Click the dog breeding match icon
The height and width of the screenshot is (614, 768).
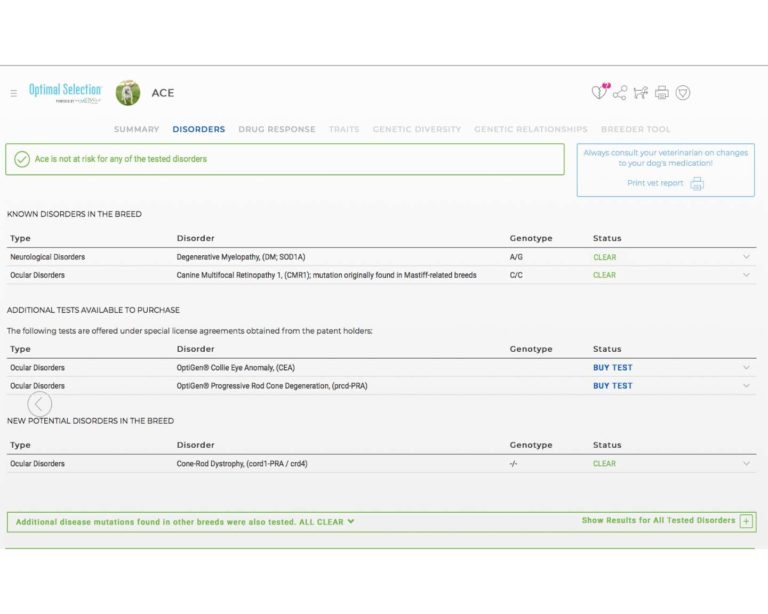(641, 93)
